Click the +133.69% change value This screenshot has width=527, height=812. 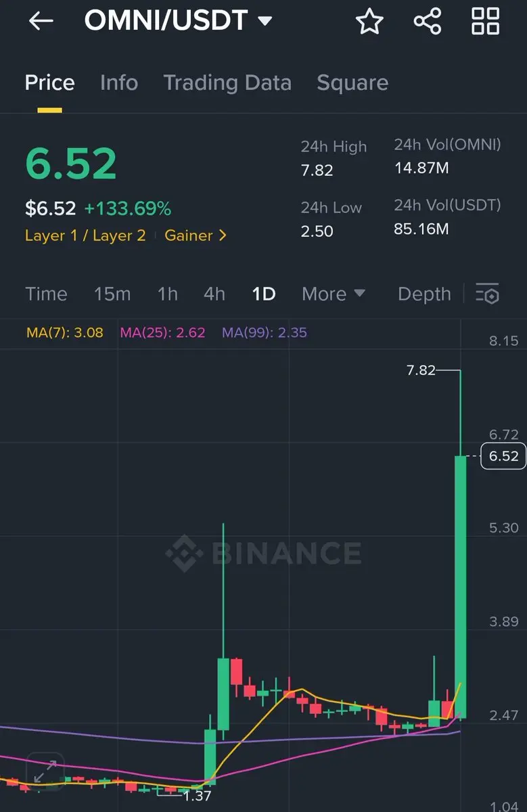click(x=127, y=208)
